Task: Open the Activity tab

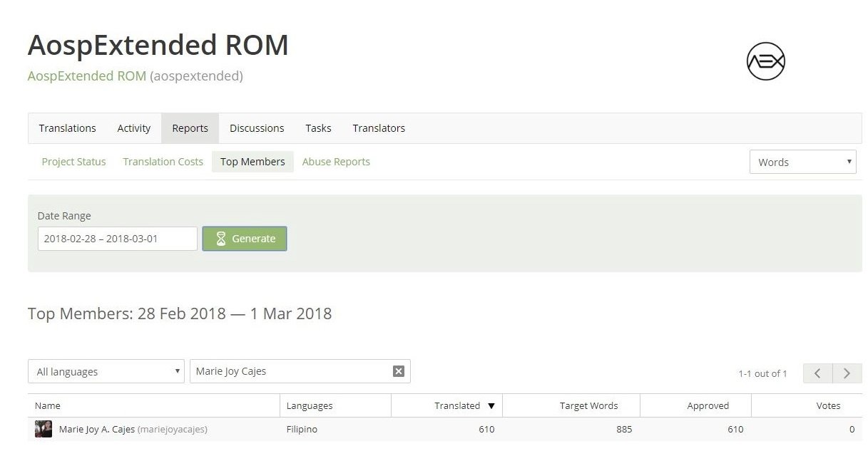Action: coord(134,128)
